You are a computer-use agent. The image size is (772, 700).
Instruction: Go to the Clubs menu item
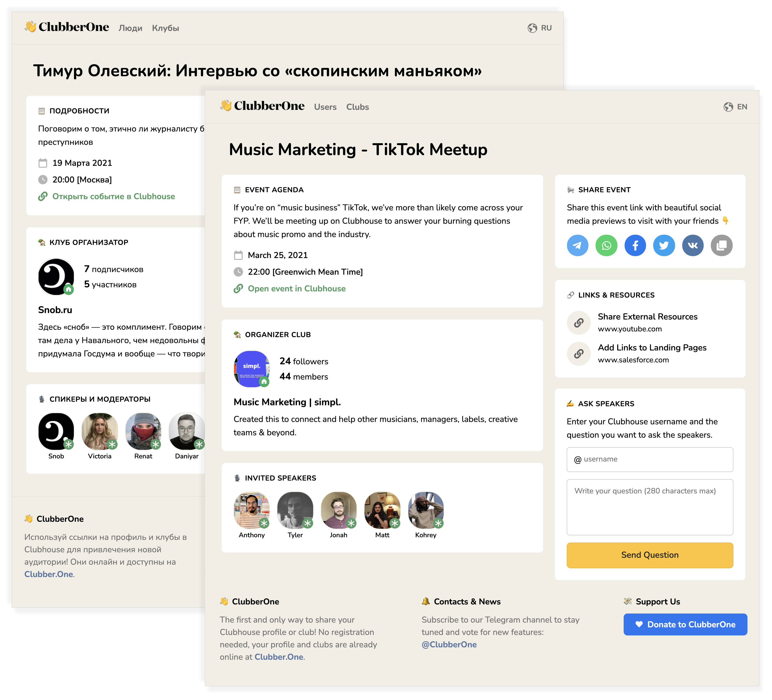tap(357, 107)
